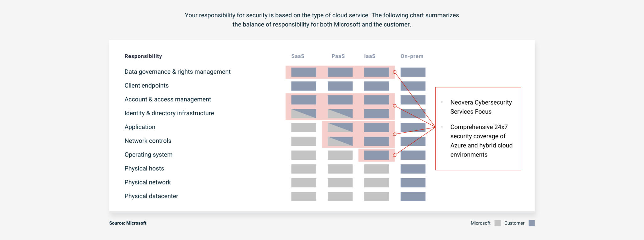The width and height of the screenshot is (644, 240).
Task: Click red callout marker beside Data governance row
Action: (395, 72)
